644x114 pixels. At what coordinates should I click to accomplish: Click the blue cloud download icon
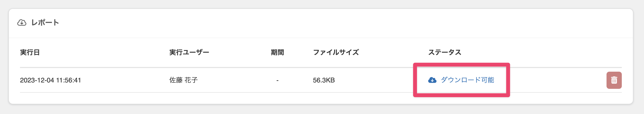click(432, 80)
